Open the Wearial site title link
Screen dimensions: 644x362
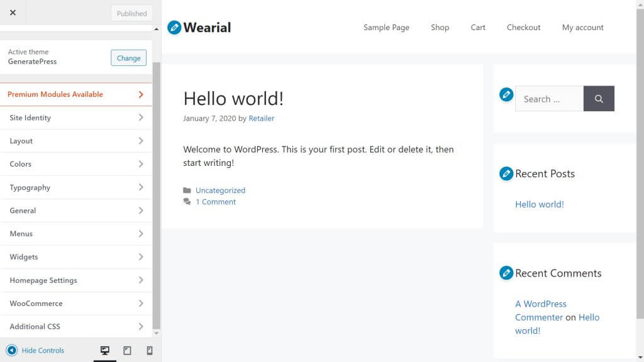coord(207,28)
